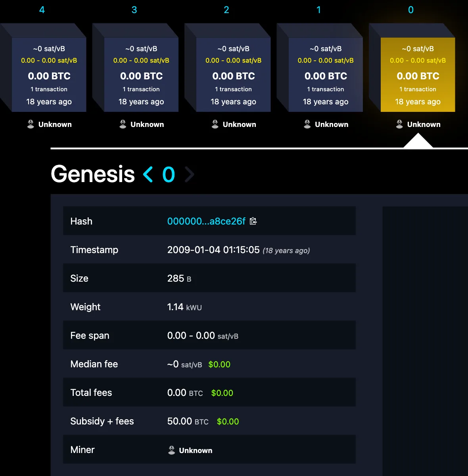Click the Subsidy + fees $0.00 amount
This screenshot has width=468, height=476.
pos(228,422)
